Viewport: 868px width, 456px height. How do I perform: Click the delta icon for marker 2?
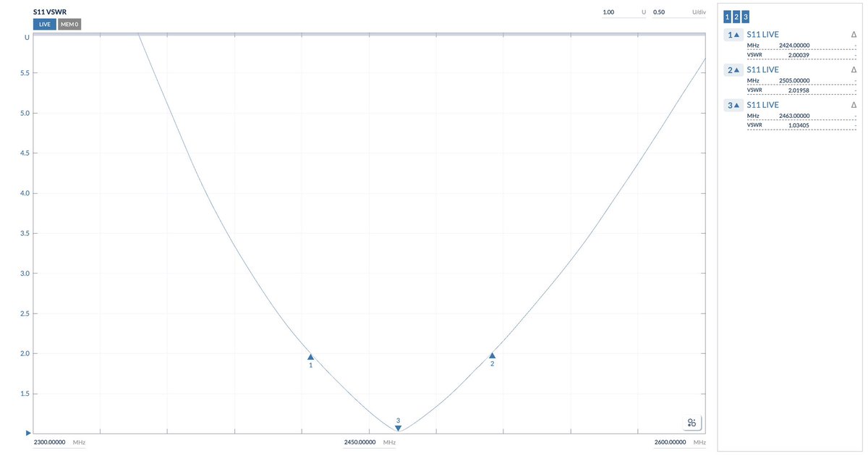pos(854,70)
